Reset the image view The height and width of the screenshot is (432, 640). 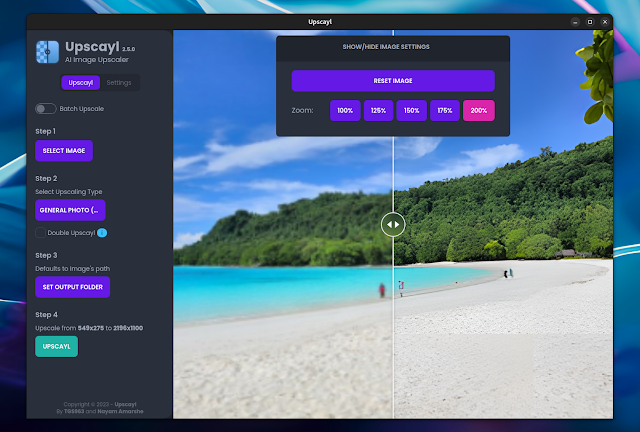click(393, 81)
